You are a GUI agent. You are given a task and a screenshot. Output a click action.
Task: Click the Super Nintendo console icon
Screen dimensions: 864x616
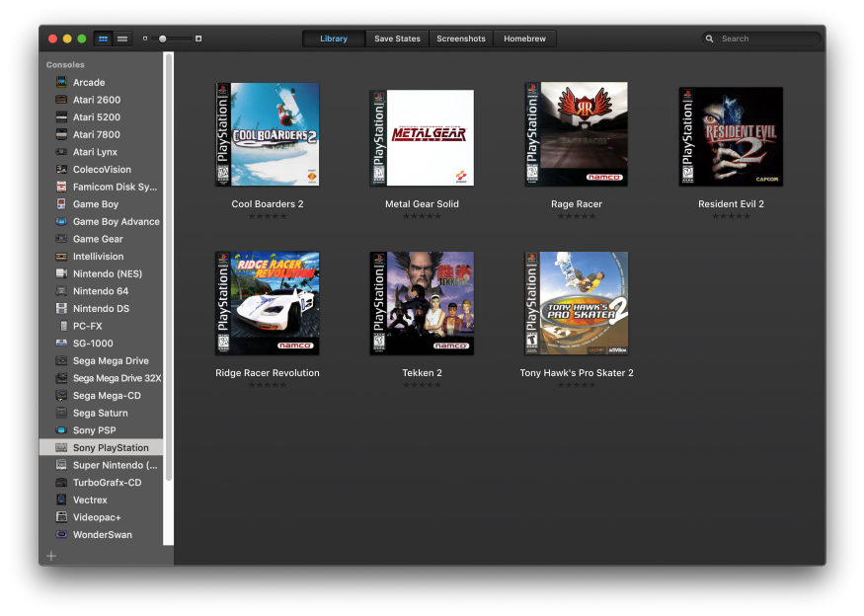(61, 465)
